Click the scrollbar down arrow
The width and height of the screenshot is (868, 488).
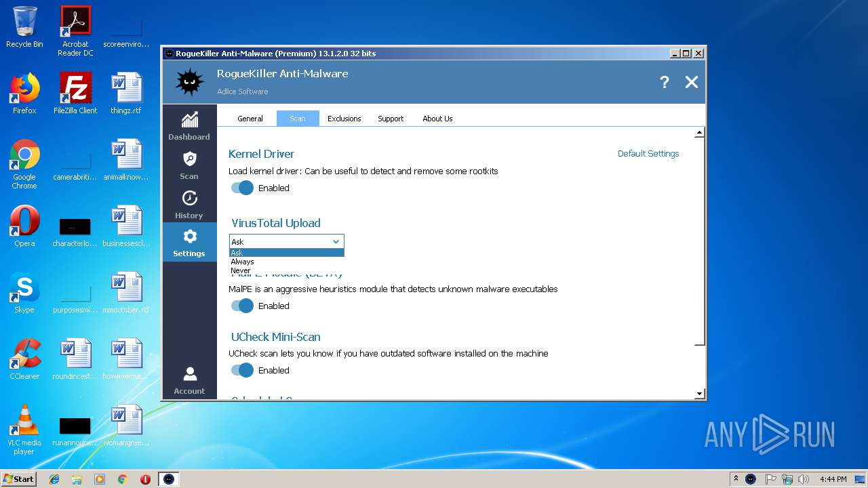[x=700, y=394]
